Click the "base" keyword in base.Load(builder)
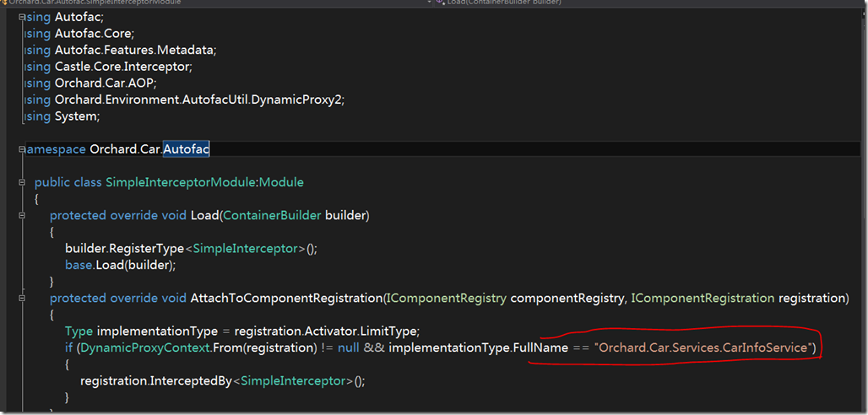This screenshot has height=415, width=868. (x=79, y=265)
